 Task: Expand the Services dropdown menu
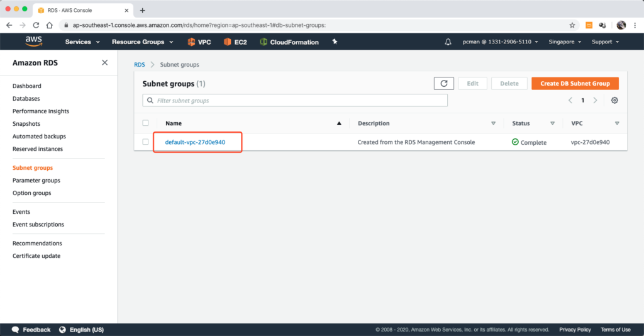[82, 42]
